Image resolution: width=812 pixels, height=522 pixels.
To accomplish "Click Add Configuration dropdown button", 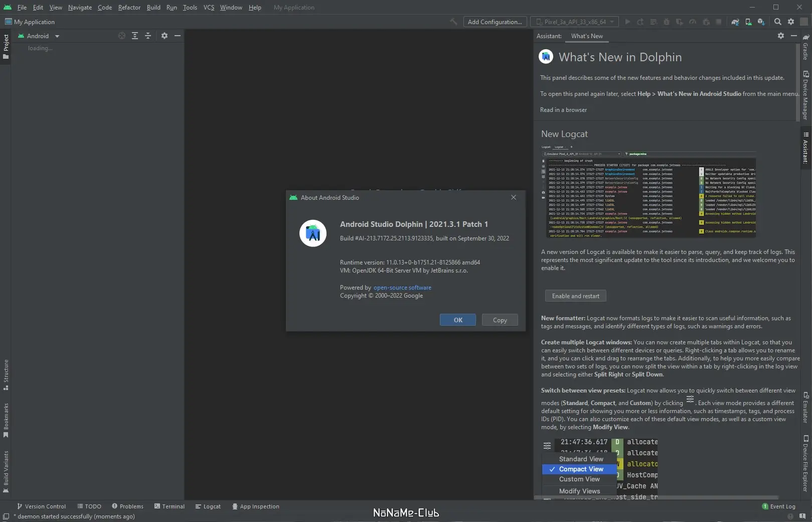I will pos(495,22).
